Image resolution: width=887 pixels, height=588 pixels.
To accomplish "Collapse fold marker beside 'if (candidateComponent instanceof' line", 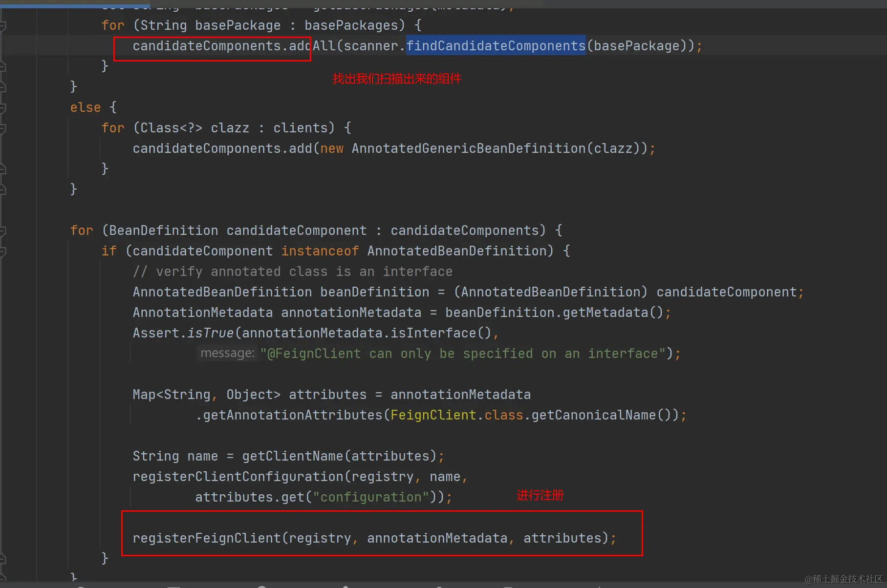I will pos(2,251).
